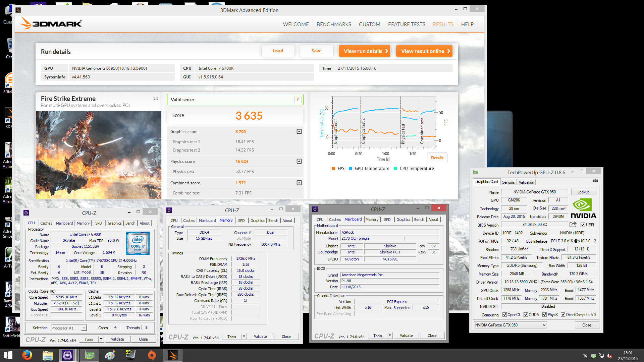Click the taskbar clock showing 15:01
644x362 pixels.
pyautogui.click(x=628, y=353)
